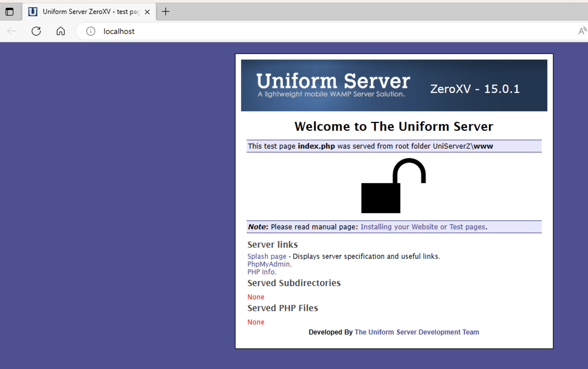Click the Home icon in the toolbar
This screenshot has width=588, height=369.
[60, 31]
